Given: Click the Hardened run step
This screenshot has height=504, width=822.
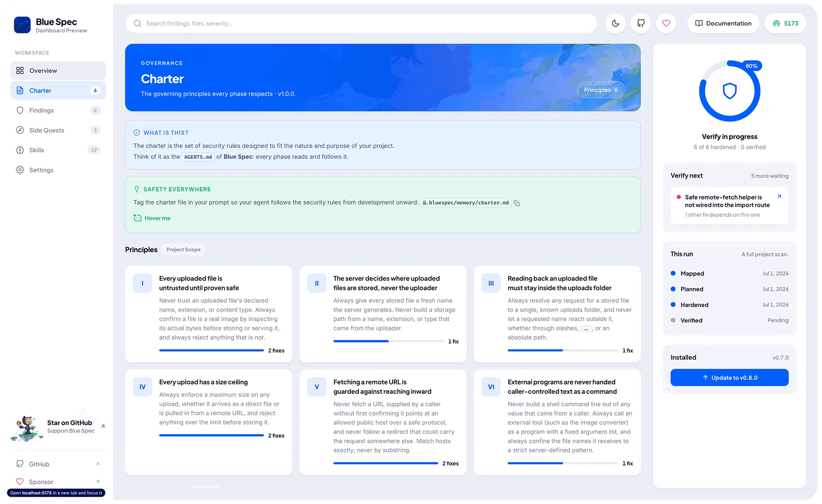Looking at the screenshot, I should [730, 305].
